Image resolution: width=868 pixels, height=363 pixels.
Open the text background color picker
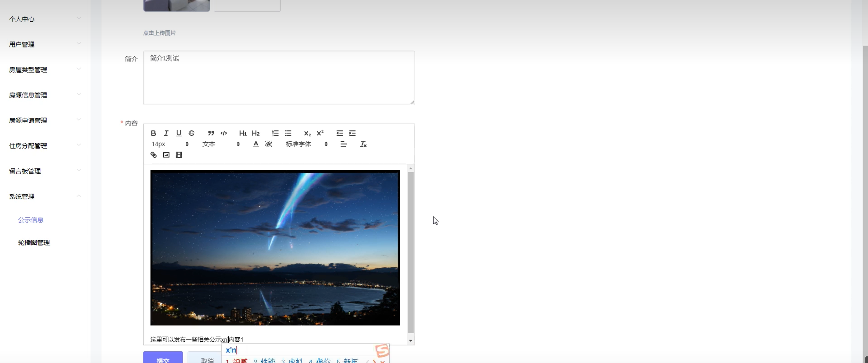click(269, 144)
